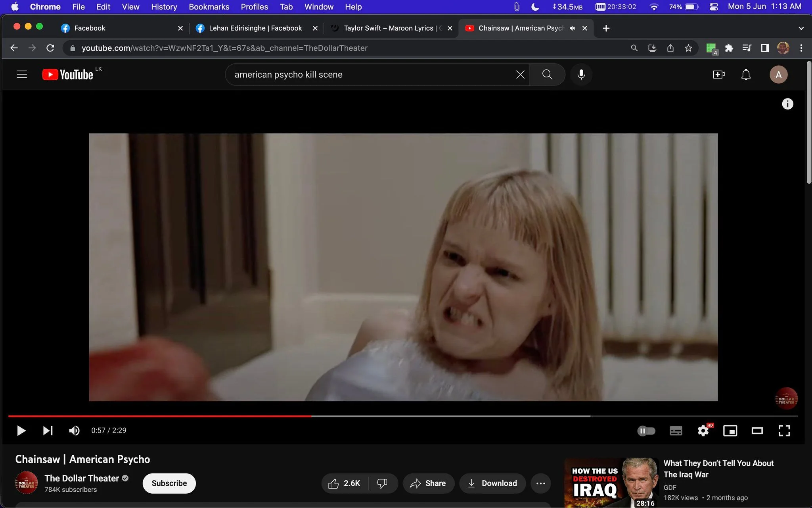Play the paused video
The height and width of the screenshot is (508, 812).
(21, 431)
